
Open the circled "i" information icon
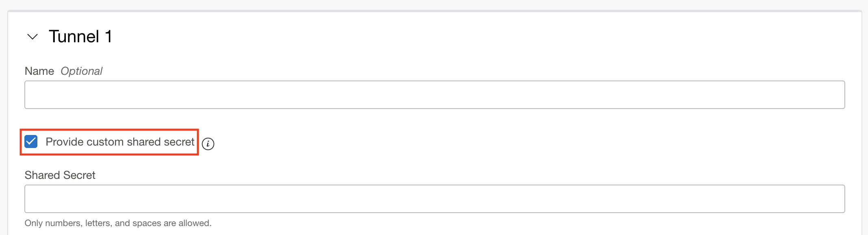pyautogui.click(x=208, y=144)
